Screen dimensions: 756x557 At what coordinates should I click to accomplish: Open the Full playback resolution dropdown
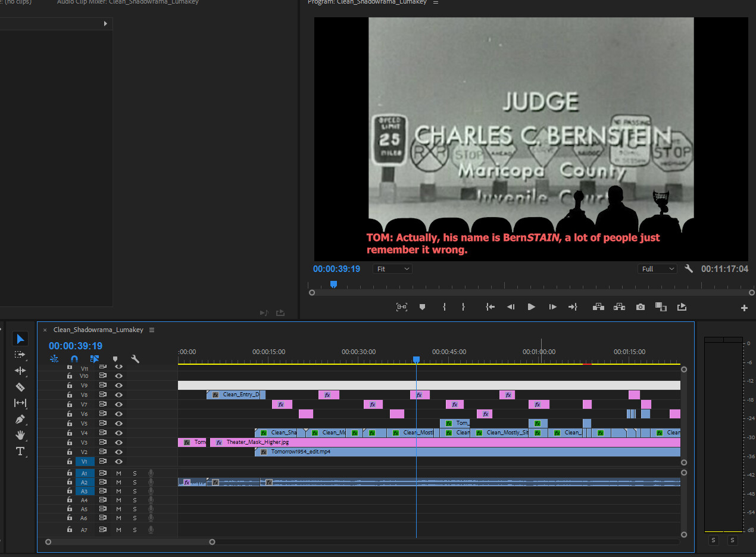point(657,269)
